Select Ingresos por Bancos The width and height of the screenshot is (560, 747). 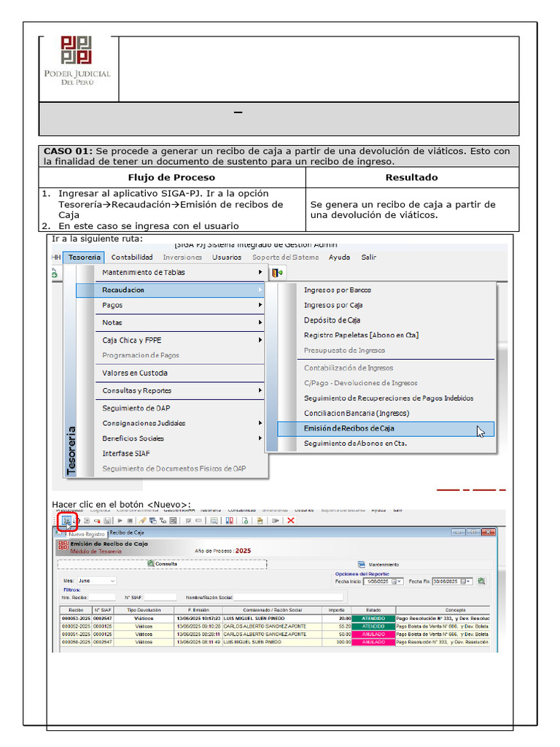pyautogui.click(x=338, y=290)
